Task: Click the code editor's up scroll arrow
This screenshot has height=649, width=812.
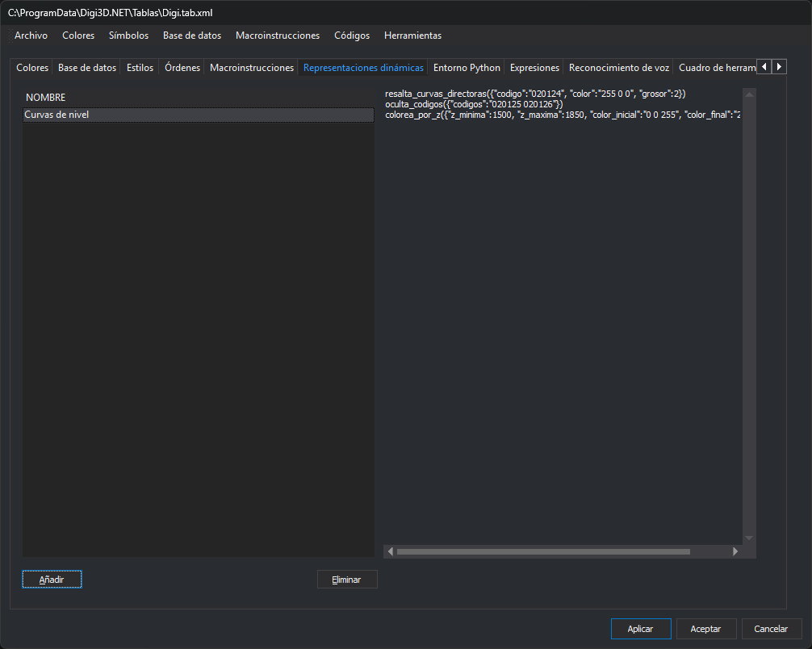Action: (749, 94)
